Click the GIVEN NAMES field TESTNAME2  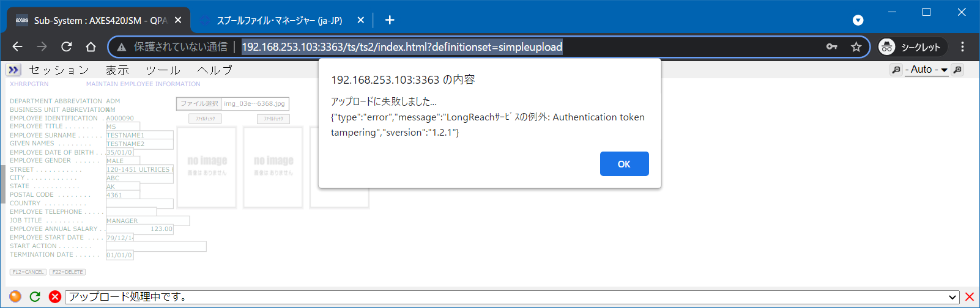[x=139, y=144]
